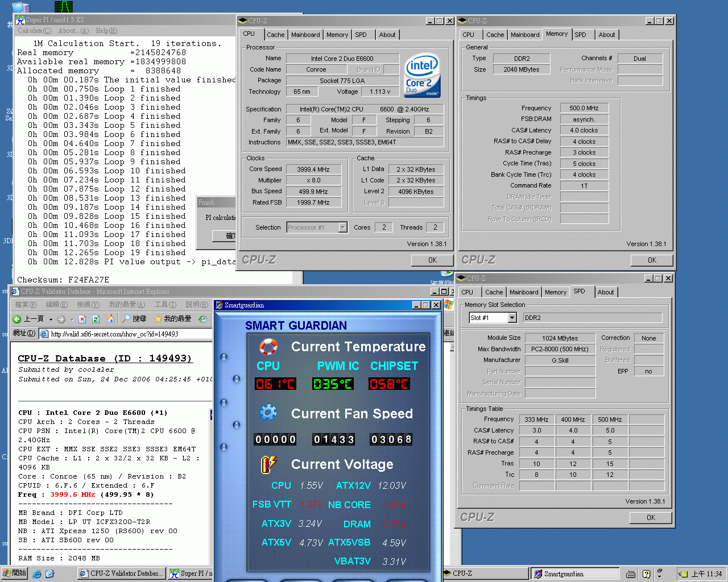Click the PC2-8000 (500 MHz) bandwidth field
The image size is (728, 582).
click(x=560, y=349)
